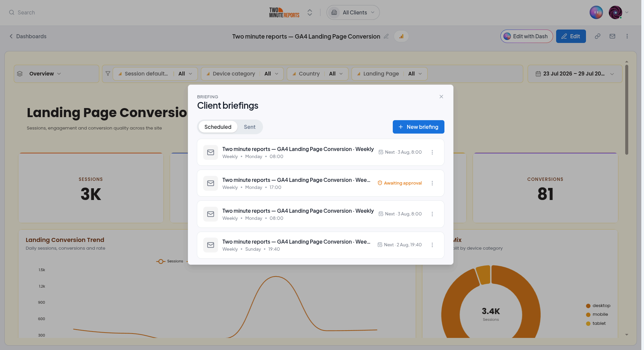
Task: Open the Monday 17:00 briefing title
Action: click(x=296, y=180)
